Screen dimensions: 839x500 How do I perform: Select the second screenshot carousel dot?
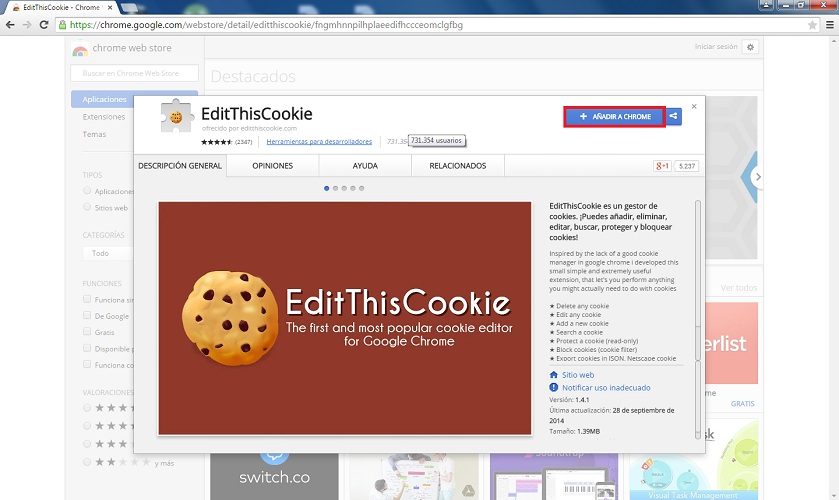coord(335,188)
